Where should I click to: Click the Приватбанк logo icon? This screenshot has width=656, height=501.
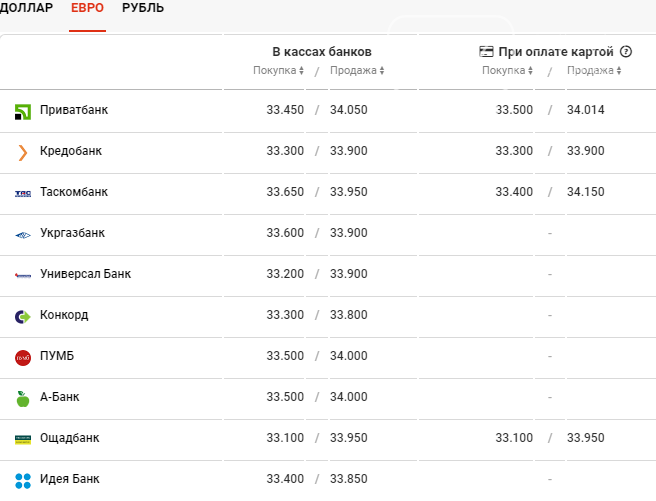coord(23,111)
